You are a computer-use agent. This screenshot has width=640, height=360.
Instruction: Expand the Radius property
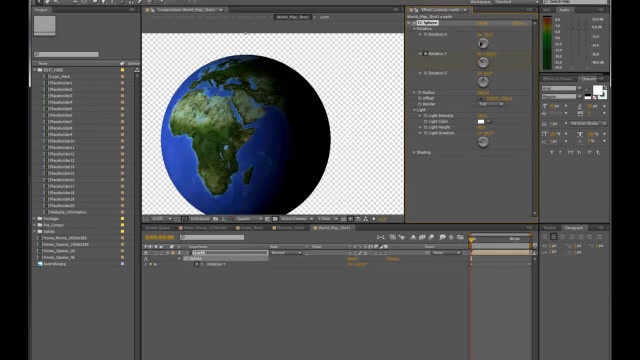tap(414, 93)
